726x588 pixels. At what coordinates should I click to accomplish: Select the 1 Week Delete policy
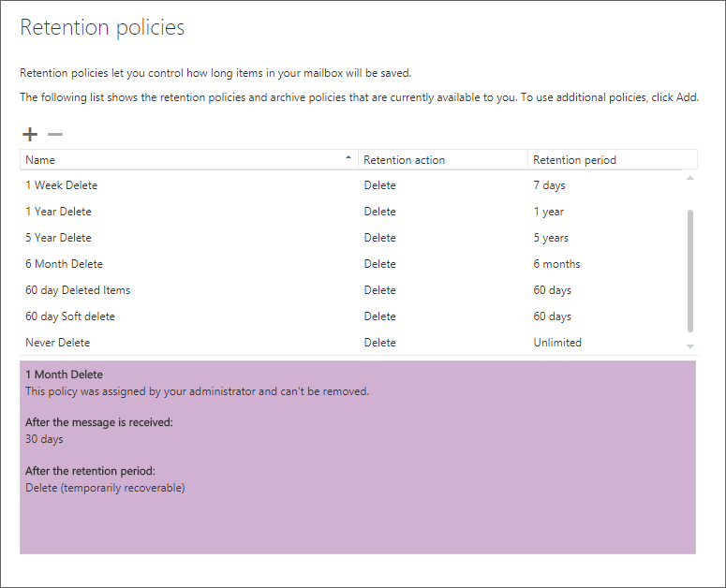pos(61,185)
